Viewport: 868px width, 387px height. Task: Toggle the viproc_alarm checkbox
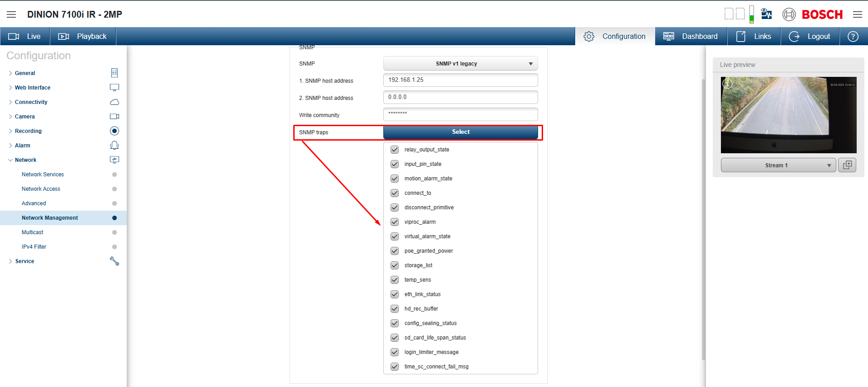pos(395,222)
